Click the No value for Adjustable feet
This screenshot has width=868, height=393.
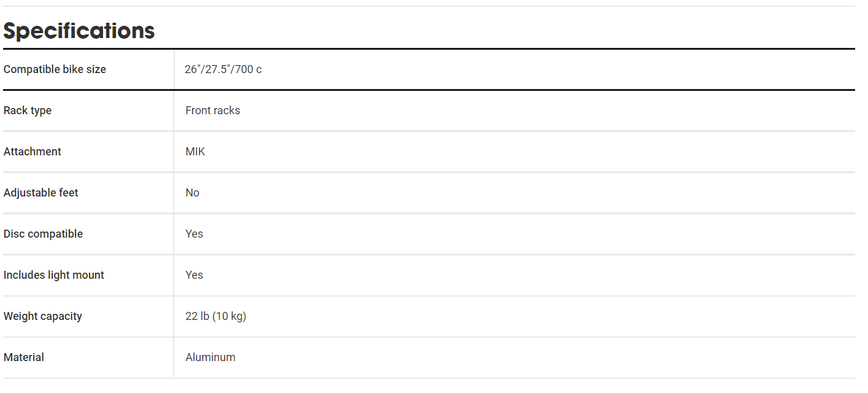tap(193, 193)
